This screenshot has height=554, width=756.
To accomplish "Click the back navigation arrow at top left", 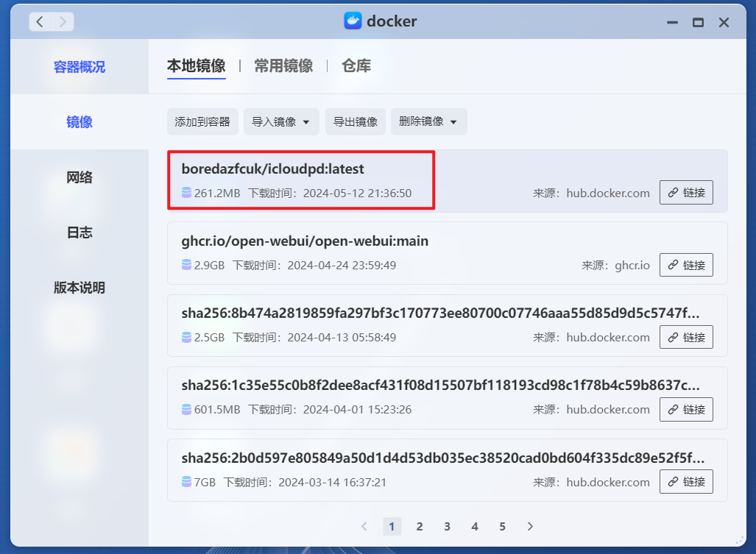I will (x=40, y=21).
